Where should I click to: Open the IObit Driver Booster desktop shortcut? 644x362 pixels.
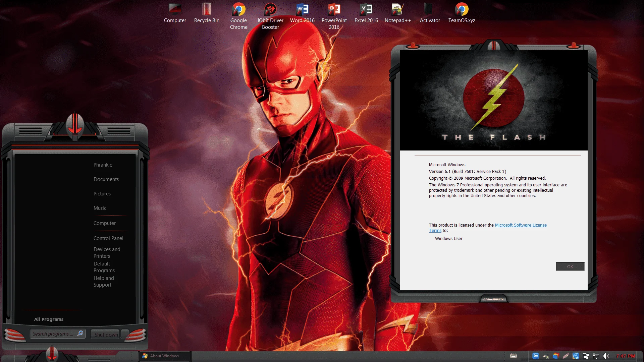coord(270,16)
